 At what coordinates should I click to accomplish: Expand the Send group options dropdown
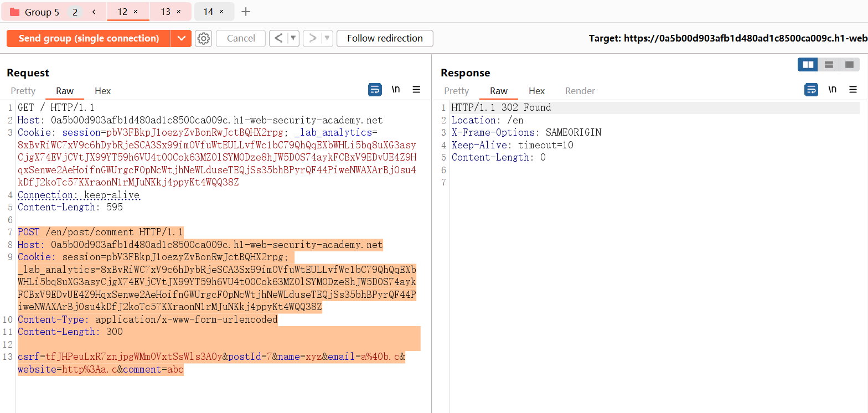coord(180,38)
